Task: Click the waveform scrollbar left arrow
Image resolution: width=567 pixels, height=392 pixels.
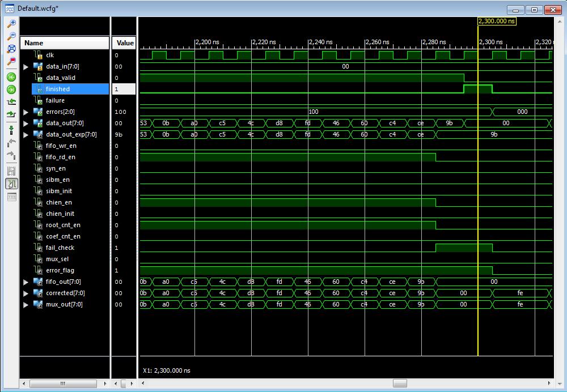Action: click(143, 383)
